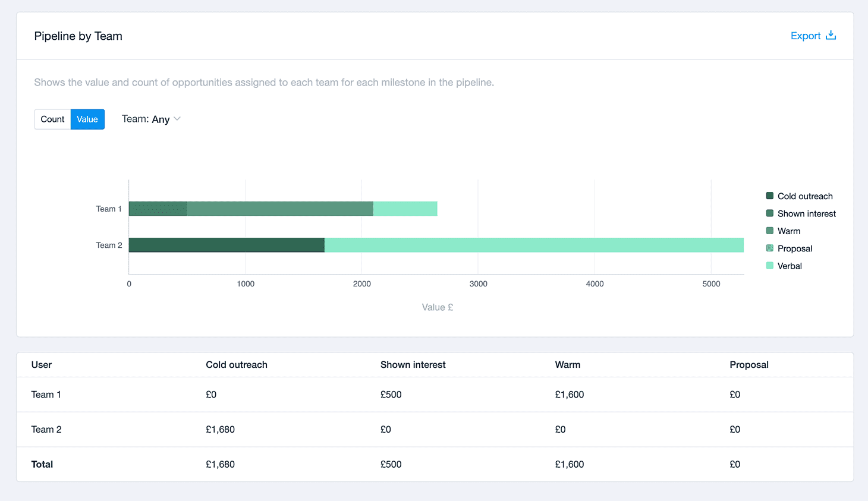Click the Warm legend swatch
Image resolution: width=868 pixels, height=501 pixels.
(770, 231)
